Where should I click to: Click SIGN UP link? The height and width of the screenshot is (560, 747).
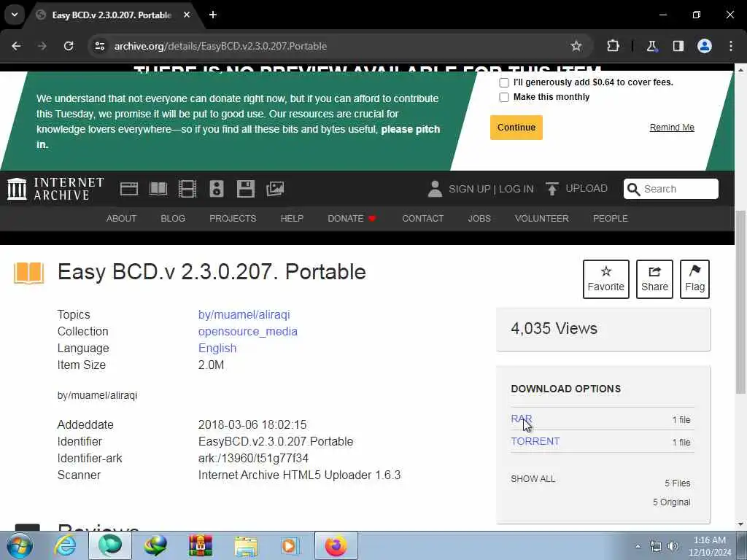click(469, 189)
